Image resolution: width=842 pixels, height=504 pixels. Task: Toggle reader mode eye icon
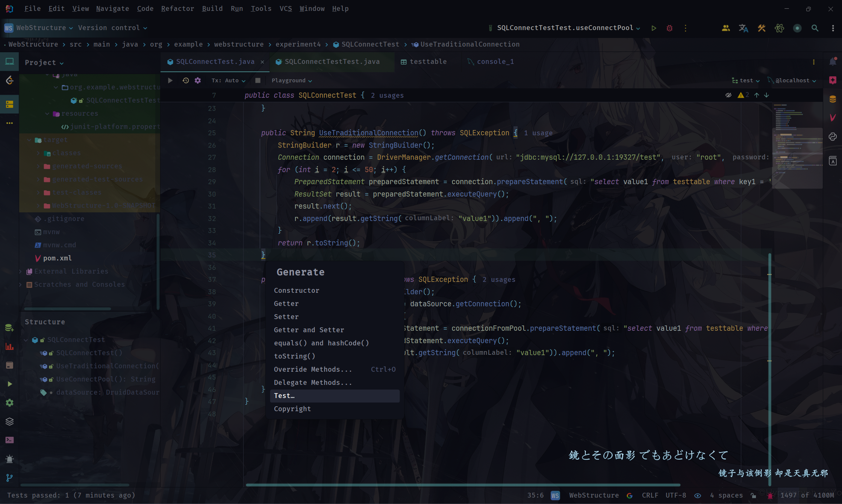coord(728,95)
